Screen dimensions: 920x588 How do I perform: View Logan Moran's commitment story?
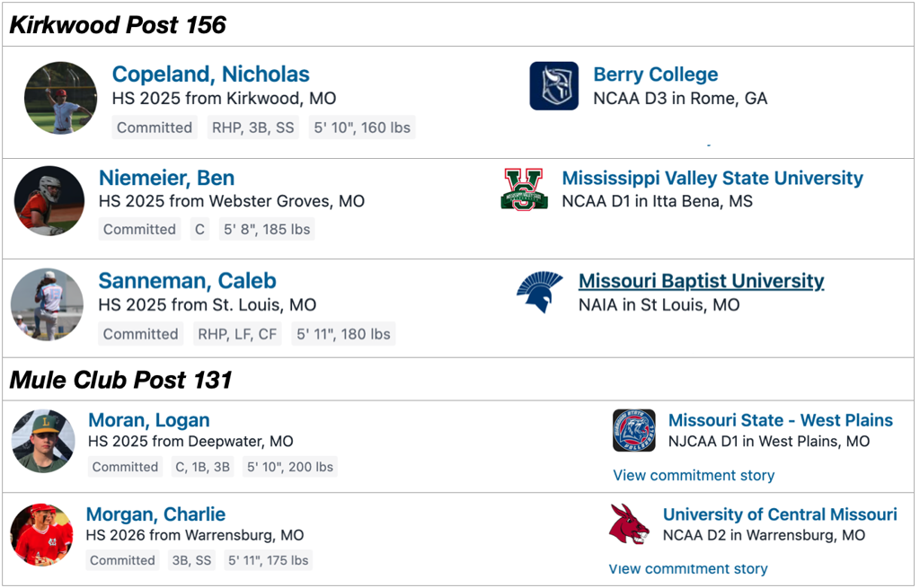(x=694, y=475)
